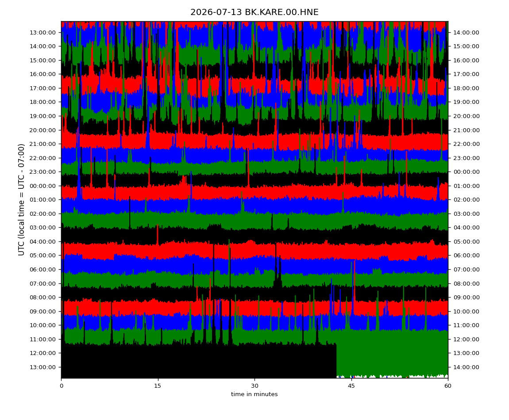Click the 60 minute x-axis tick
The image size is (509, 420).
point(448,386)
